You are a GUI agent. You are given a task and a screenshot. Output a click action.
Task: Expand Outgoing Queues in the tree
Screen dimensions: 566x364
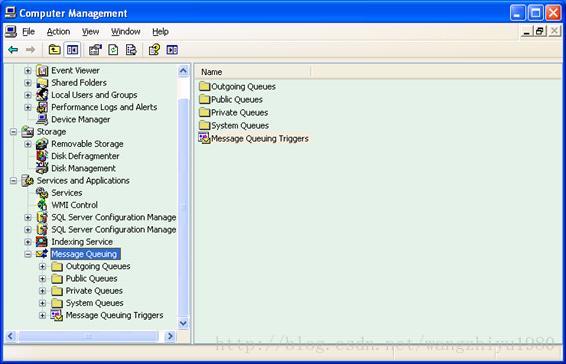(x=42, y=266)
